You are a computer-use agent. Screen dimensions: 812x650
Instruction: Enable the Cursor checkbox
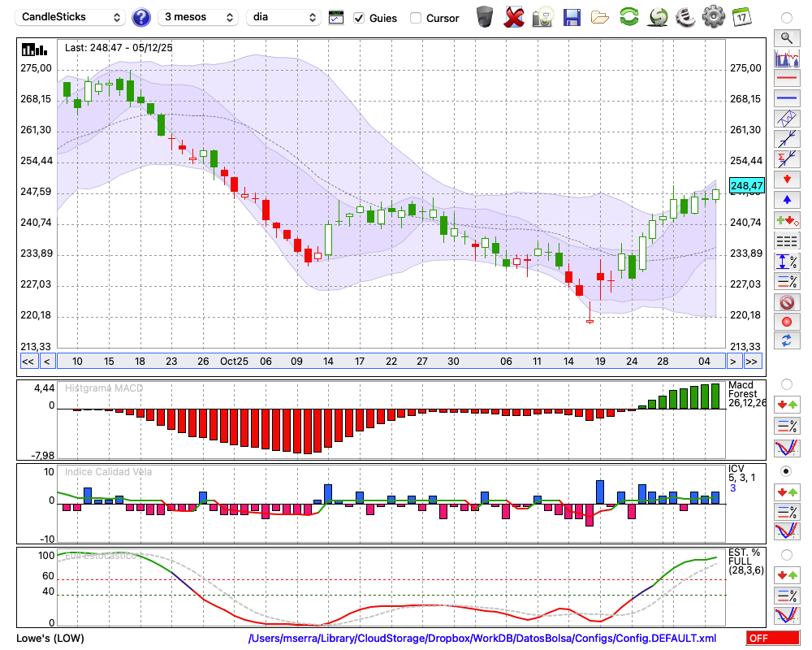(x=415, y=18)
